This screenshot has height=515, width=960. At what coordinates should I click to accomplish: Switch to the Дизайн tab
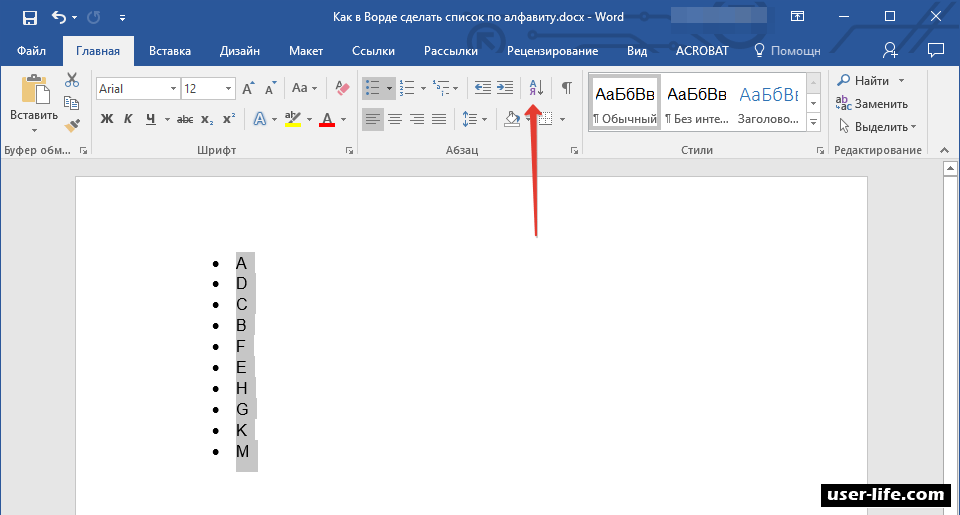click(239, 51)
